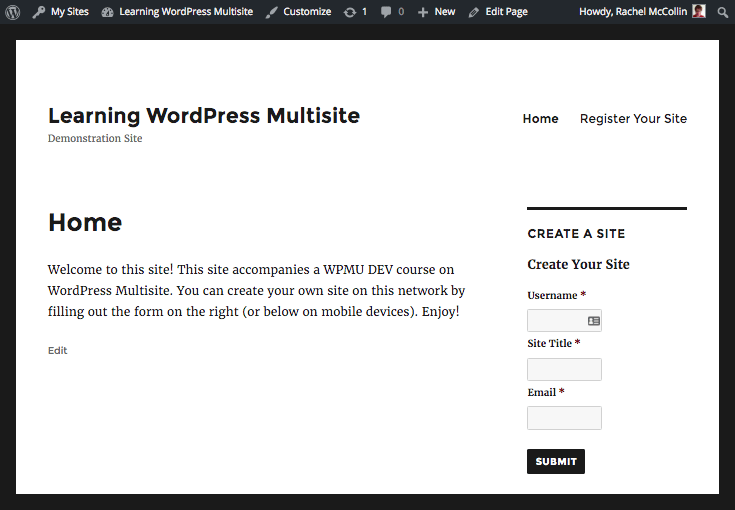Open the Home navigation link
Screen dimensions: 735x510
tap(540, 119)
